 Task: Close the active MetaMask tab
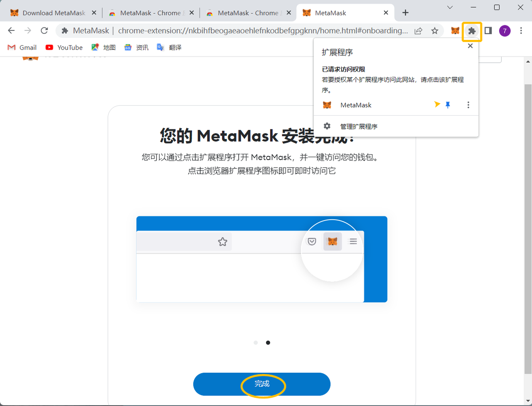coord(386,13)
